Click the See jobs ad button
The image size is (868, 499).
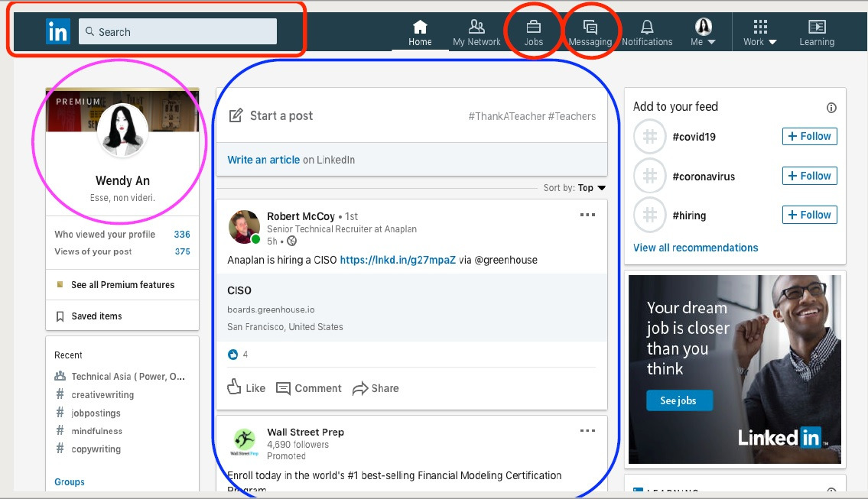[679, 400]
